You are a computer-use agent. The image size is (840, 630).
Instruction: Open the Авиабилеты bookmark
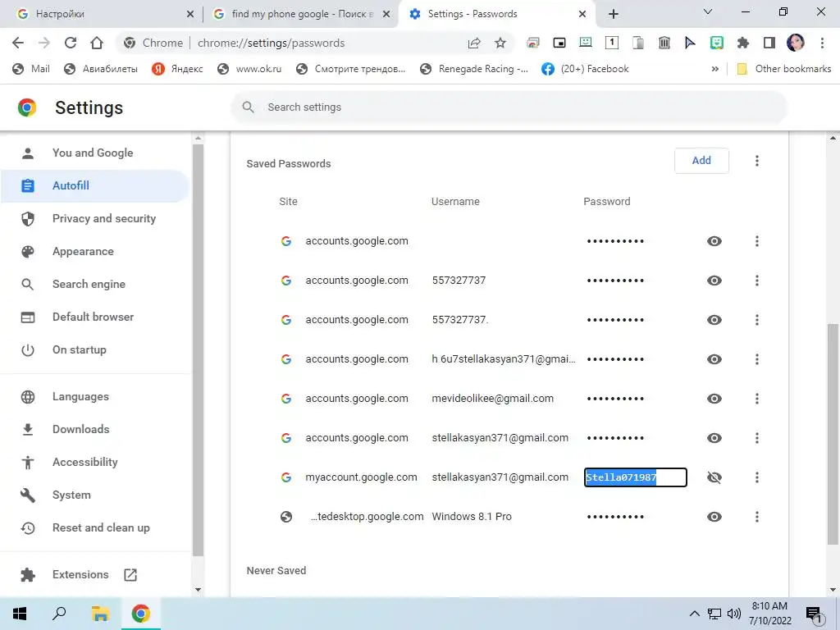click(101, 69)
